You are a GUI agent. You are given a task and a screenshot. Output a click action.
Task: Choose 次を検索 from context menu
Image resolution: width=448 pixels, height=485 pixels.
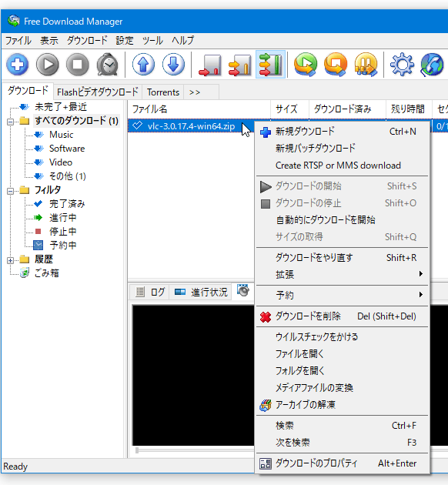pos(343,443)
